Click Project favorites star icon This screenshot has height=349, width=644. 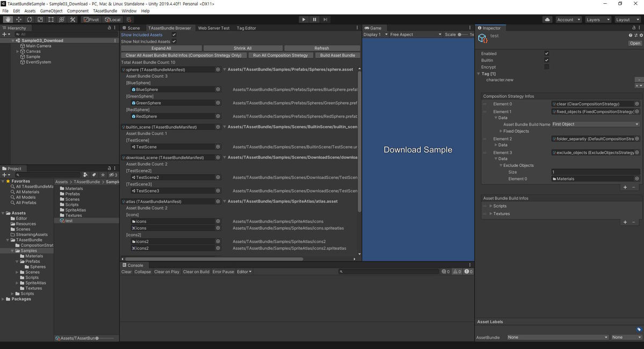click(x=103, y=174)
